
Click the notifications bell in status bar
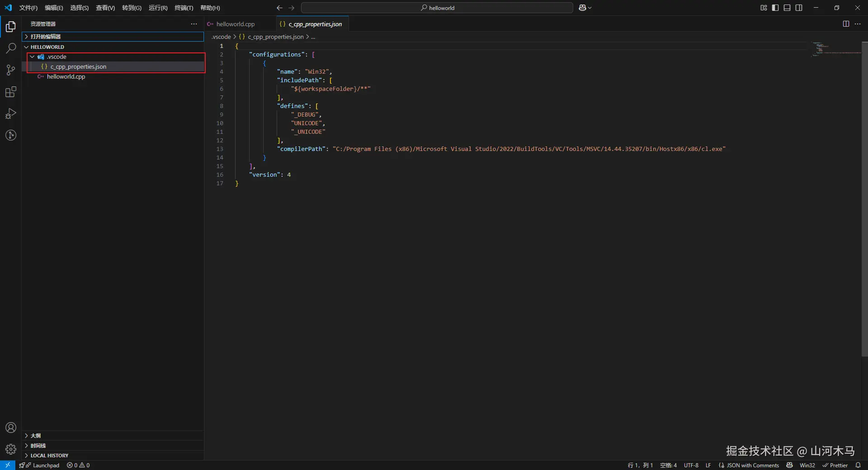pos(858,465)
